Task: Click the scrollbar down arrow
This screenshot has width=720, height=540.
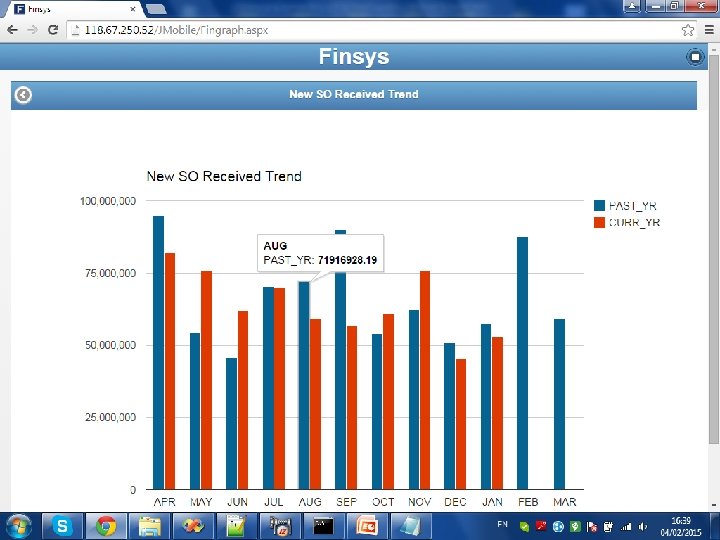Action: (714, 506)
